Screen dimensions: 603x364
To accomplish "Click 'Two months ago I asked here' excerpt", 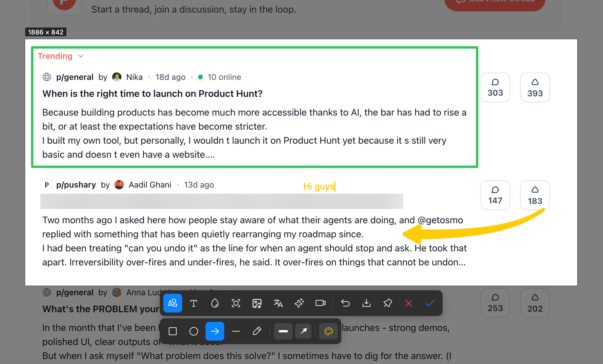I will click(254, 241).
